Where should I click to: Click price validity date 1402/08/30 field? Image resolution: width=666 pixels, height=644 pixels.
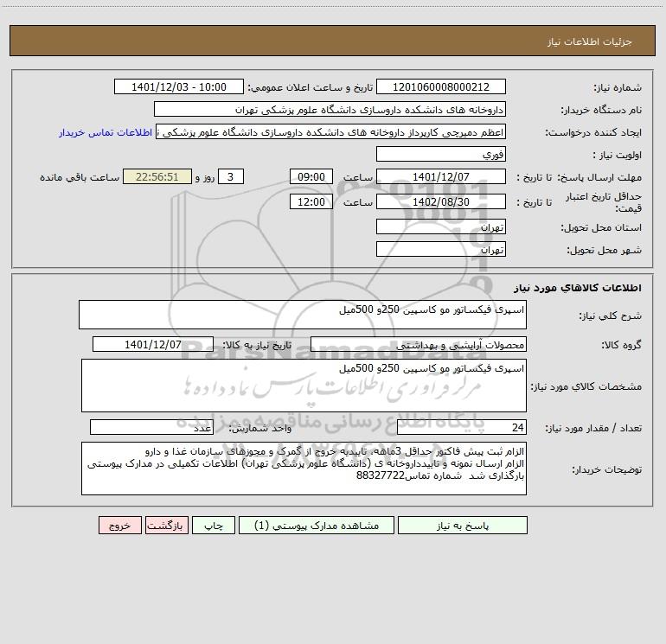point(441,201)
